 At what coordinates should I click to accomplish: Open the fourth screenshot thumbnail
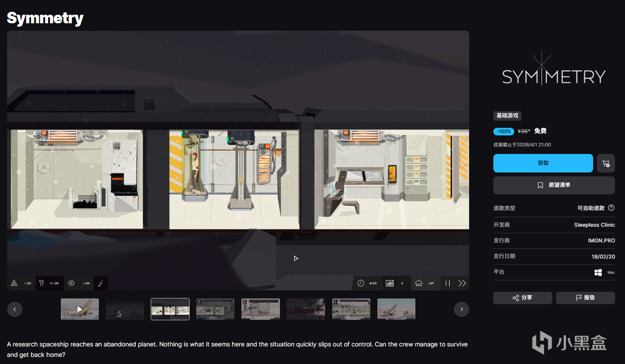[x=215, y=309]
